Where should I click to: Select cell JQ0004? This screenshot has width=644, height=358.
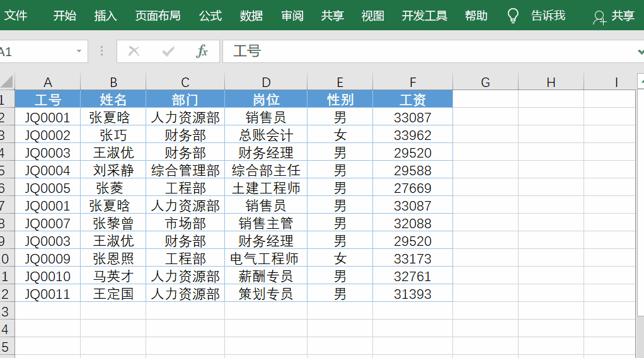click(48, 170)
